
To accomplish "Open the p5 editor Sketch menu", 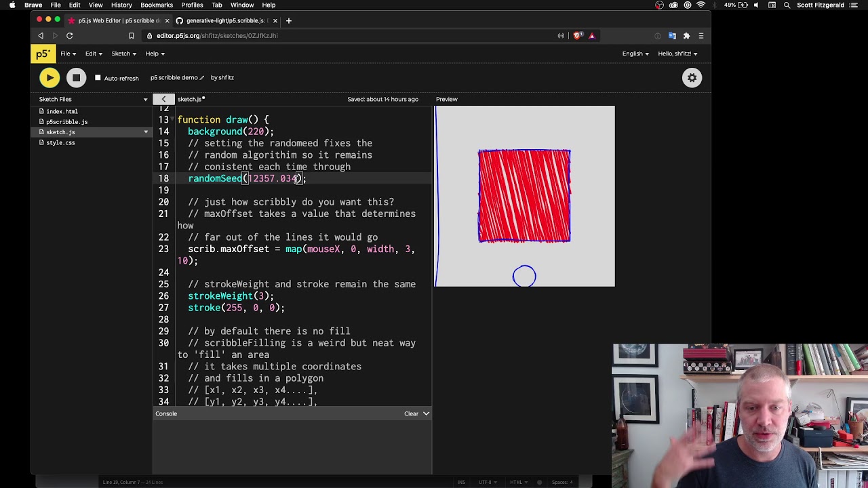I will [123, 54].
